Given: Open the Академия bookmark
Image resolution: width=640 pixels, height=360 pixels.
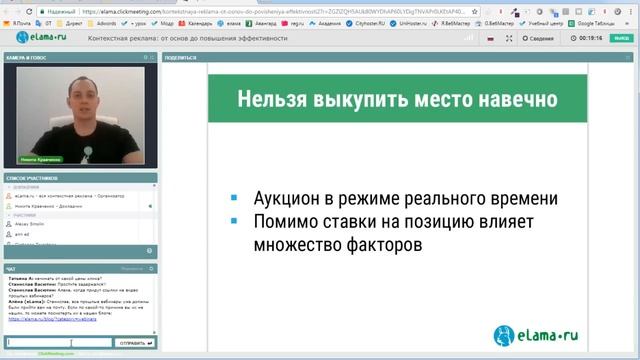Looking at the screenshot, I should (x=325, y=24).
